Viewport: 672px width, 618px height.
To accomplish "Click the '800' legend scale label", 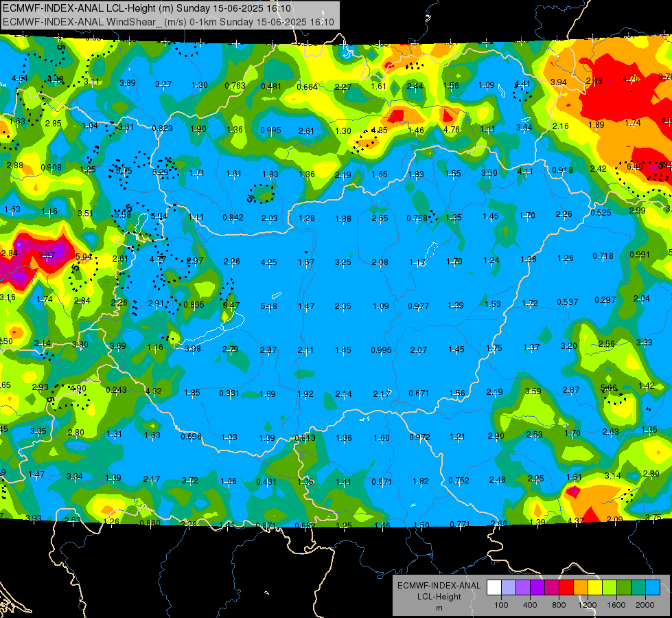I will point(559,605).
